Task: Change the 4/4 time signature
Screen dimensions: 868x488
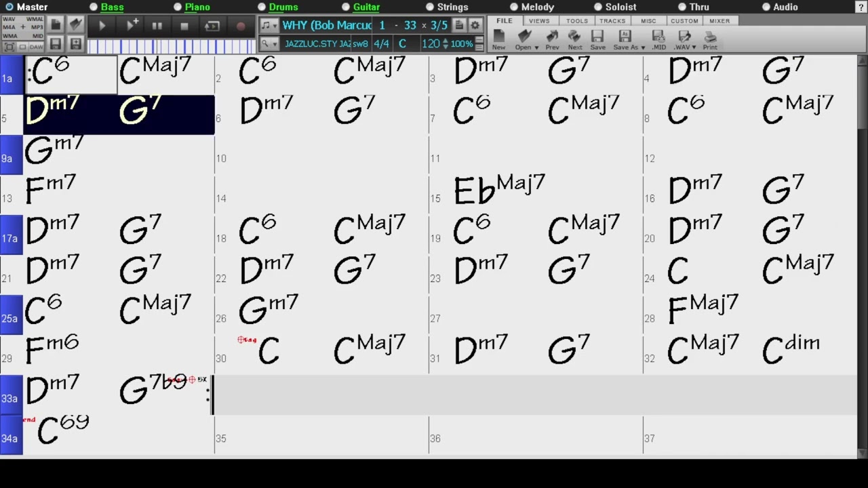Action: pos(382,43)
